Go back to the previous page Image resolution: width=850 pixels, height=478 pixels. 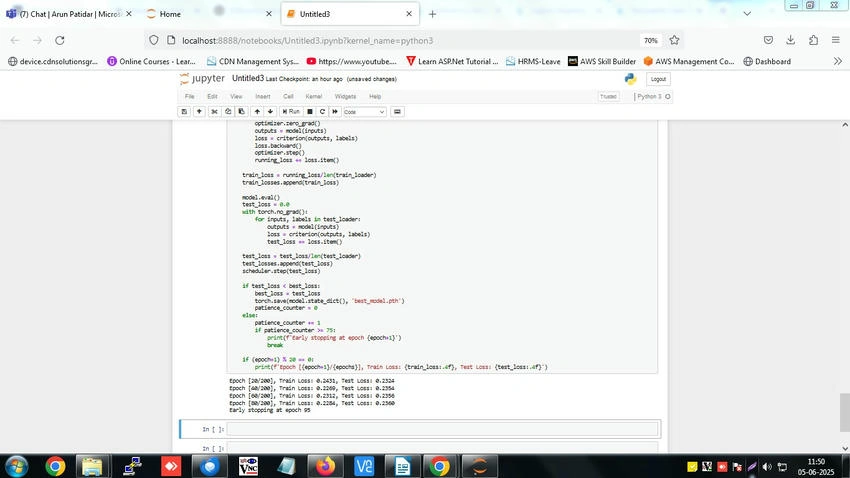15,41
